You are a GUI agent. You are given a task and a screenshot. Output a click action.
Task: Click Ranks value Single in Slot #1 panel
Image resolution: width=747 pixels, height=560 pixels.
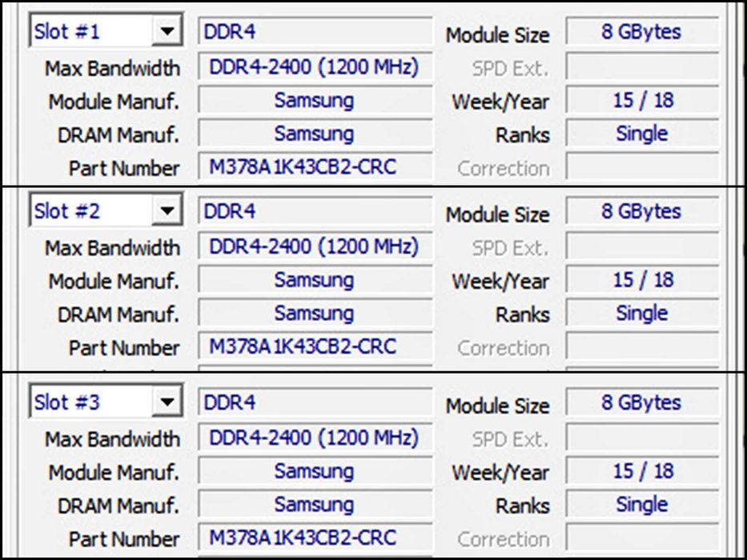pos(642,134)
